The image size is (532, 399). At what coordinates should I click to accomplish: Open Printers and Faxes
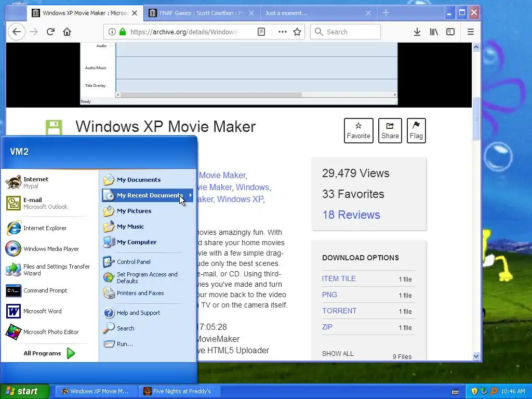tap(148, 293)
